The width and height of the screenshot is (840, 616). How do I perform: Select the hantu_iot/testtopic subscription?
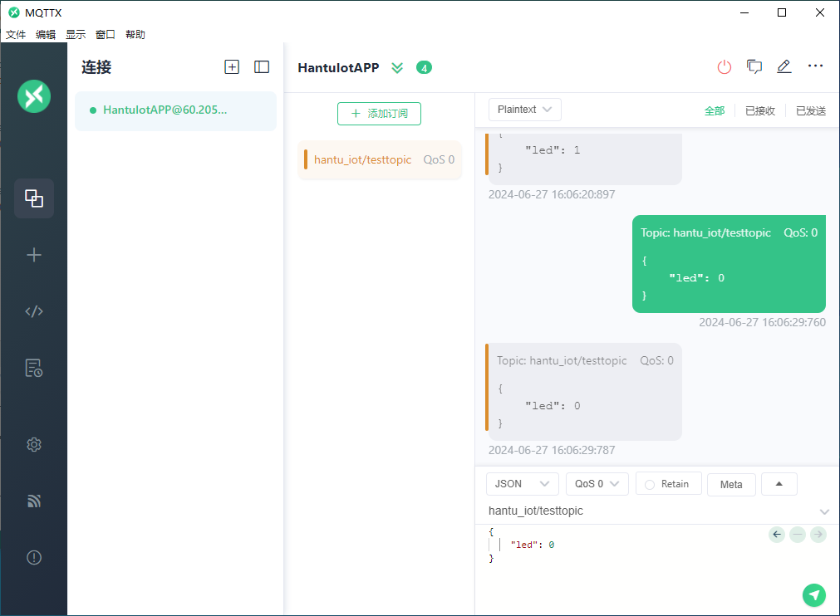[x=380, y=160]
